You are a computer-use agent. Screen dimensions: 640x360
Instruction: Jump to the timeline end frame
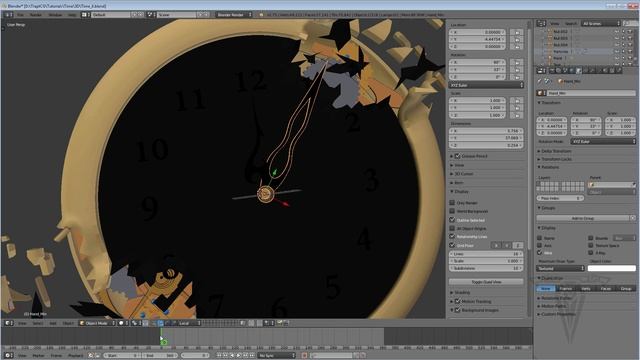click(x=252, y=356)
